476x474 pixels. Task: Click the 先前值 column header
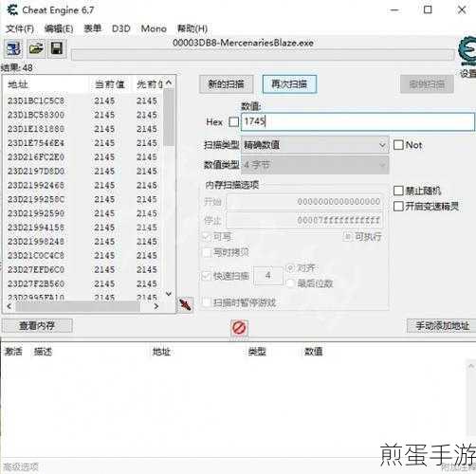149,84
